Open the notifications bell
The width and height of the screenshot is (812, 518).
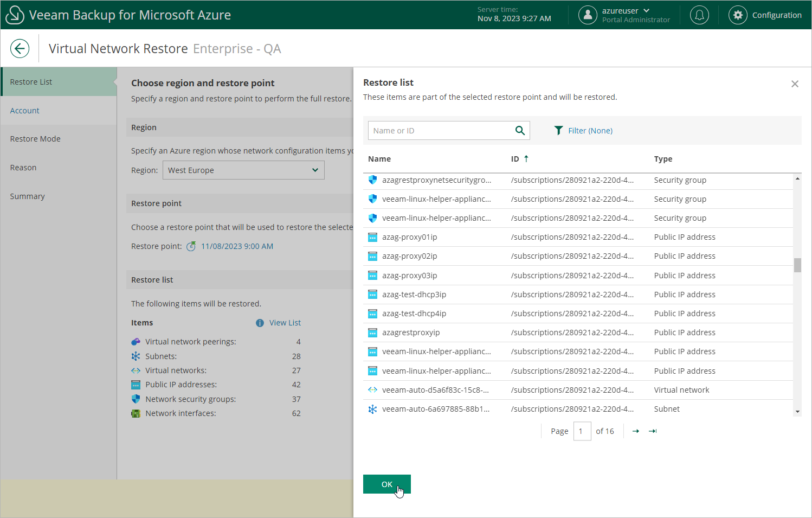(x=699, y=15)
